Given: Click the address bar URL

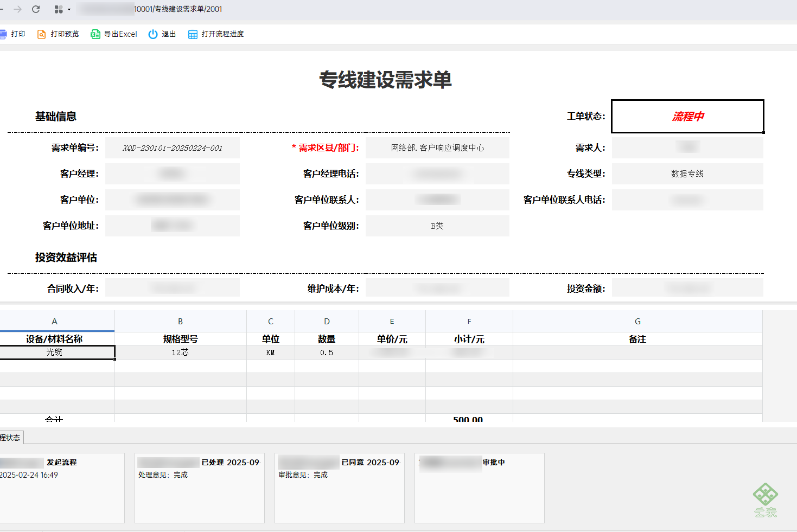Looking at the screenshot, I should pos(178,9).
